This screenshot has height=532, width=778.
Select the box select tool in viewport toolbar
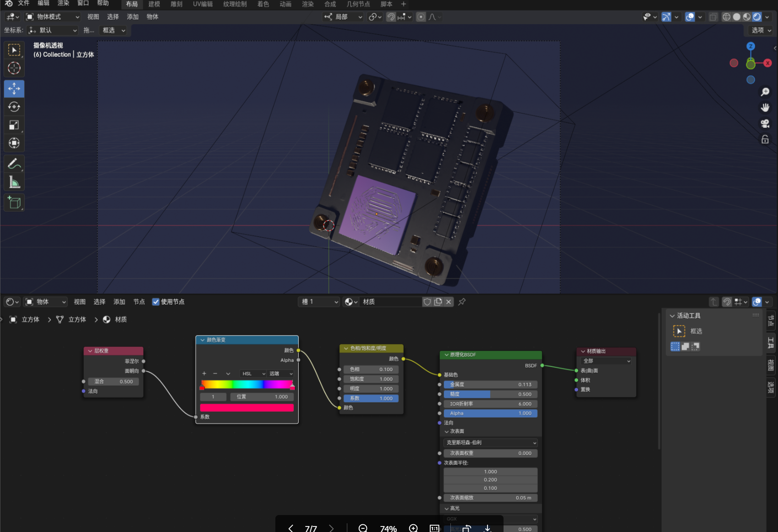click(x=14, y=50)
